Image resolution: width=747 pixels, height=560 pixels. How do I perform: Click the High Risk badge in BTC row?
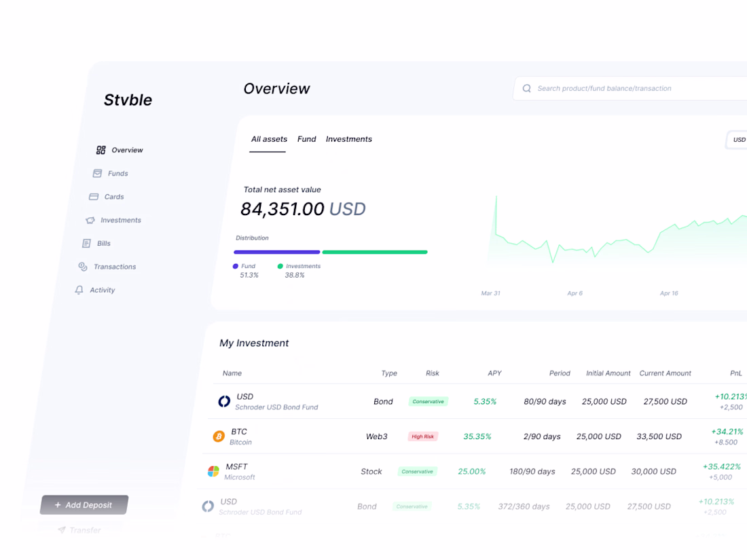click(422, 436)
